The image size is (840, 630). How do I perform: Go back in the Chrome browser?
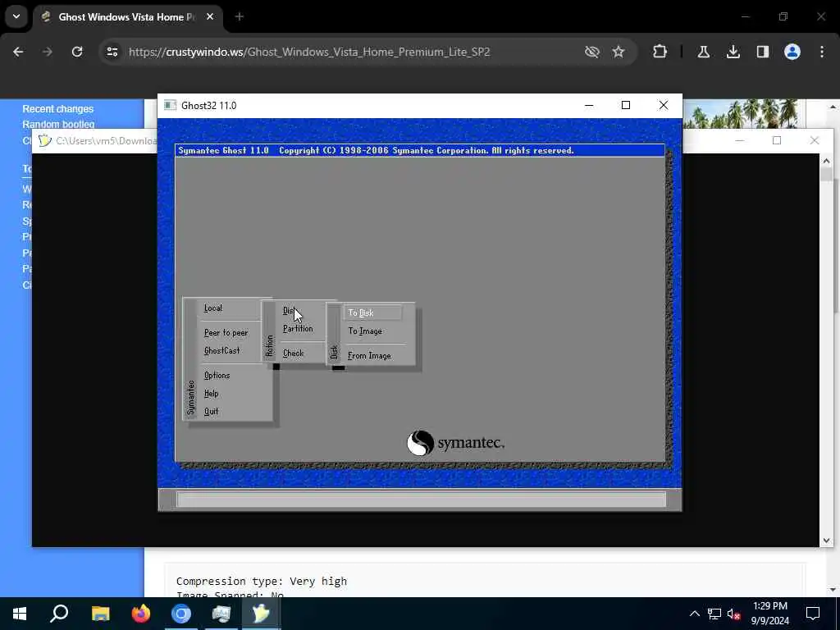tap(18, 52)
